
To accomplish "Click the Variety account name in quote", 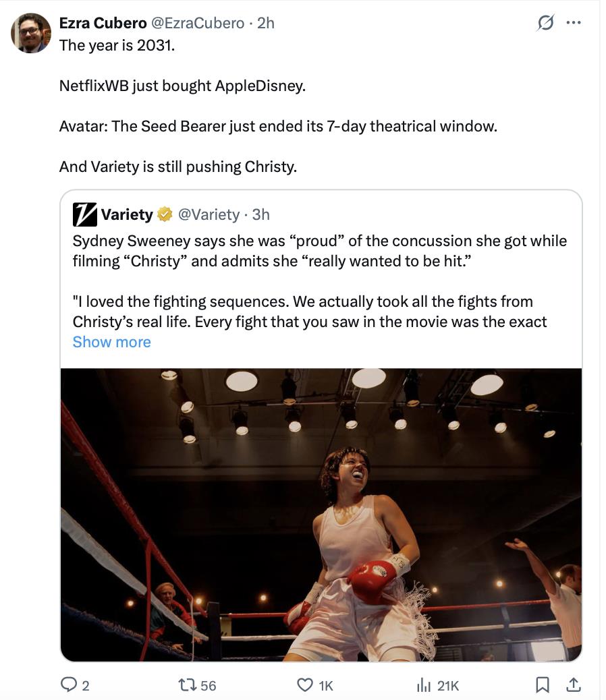I will tap(127, 214).
